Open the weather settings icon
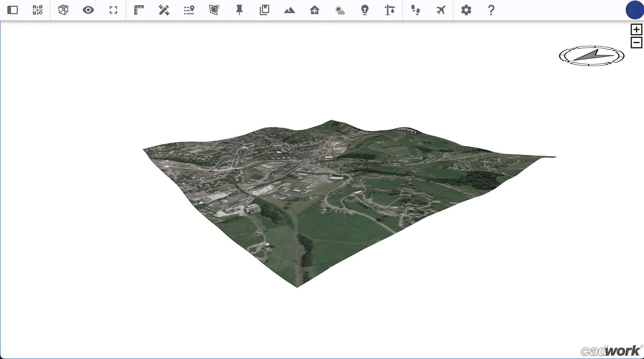 [340, 10]
